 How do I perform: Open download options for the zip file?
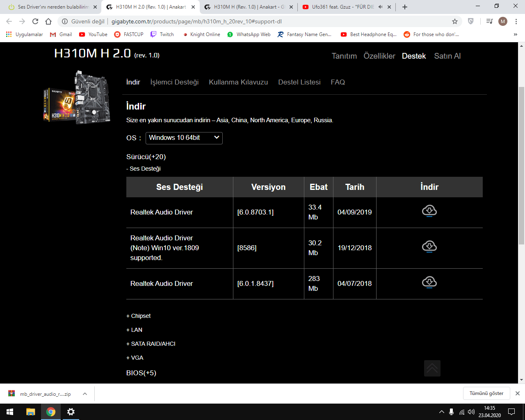click(85, 394)
